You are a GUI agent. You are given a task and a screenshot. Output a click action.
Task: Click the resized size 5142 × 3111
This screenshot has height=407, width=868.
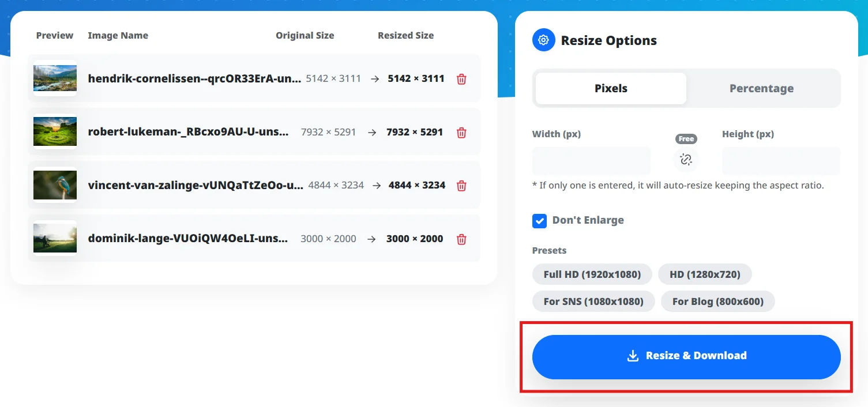point(416,78)
